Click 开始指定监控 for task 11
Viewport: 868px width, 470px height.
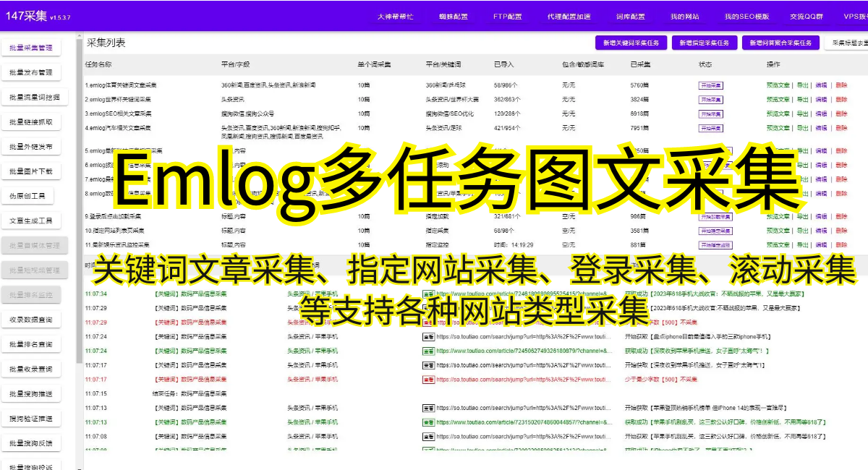pyautogui.click(x=715, y=245)
